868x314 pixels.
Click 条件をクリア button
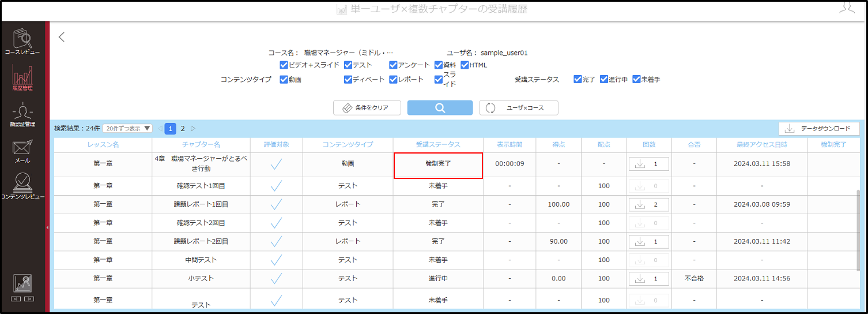pos(367,108)
